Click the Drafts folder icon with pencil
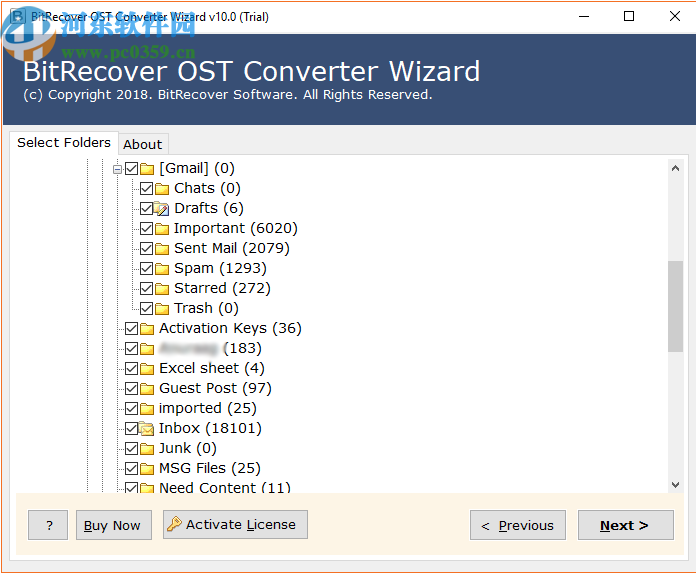Image resolution: width=696 pixels, height=580 pixels. point(162,209)
